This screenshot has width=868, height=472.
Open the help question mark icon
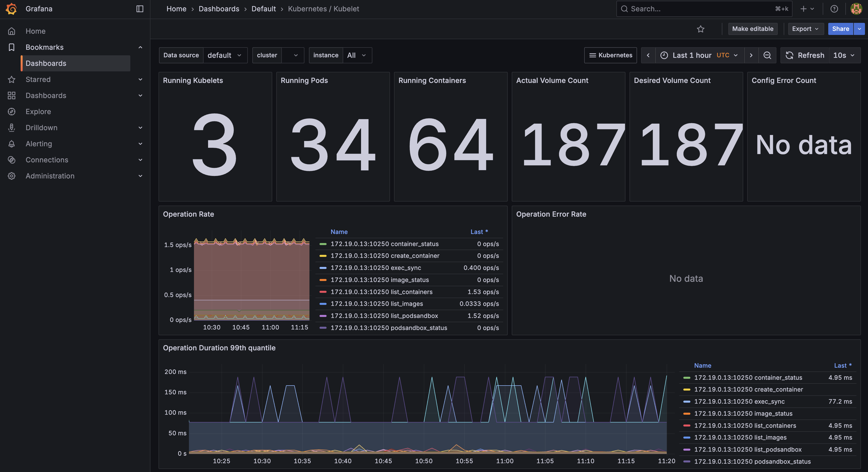coord(834,9)
